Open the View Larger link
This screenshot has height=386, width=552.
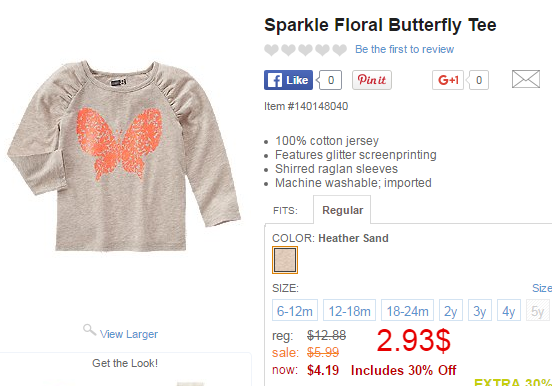pyautogui.click(x=128, y=334)
